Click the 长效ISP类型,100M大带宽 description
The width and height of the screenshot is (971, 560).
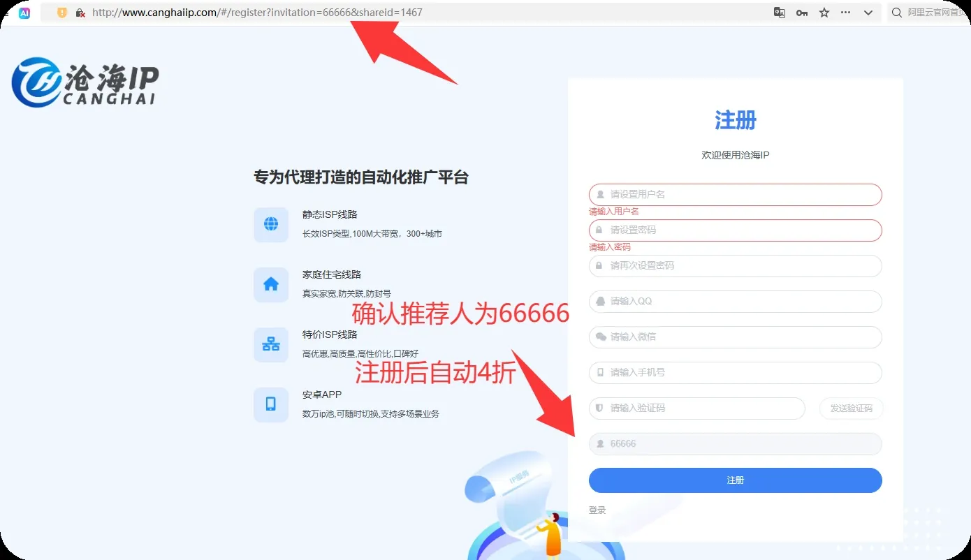pyautogui.click(x=372, y=234)
